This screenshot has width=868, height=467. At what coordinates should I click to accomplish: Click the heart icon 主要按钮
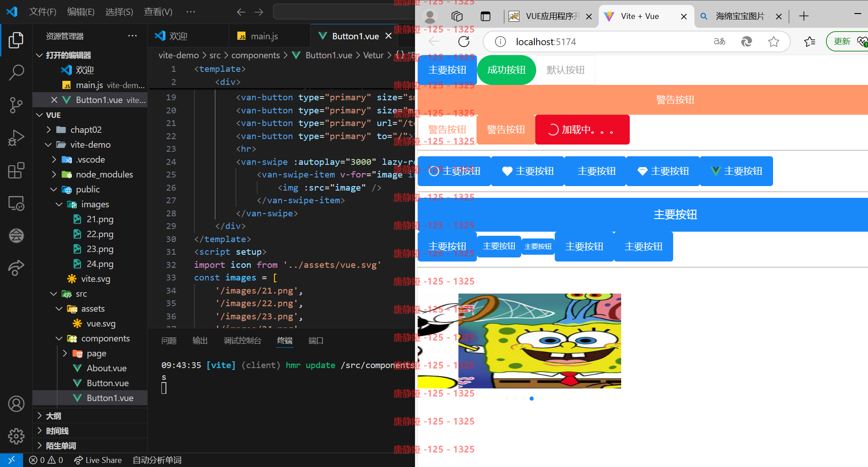point(528,171)
